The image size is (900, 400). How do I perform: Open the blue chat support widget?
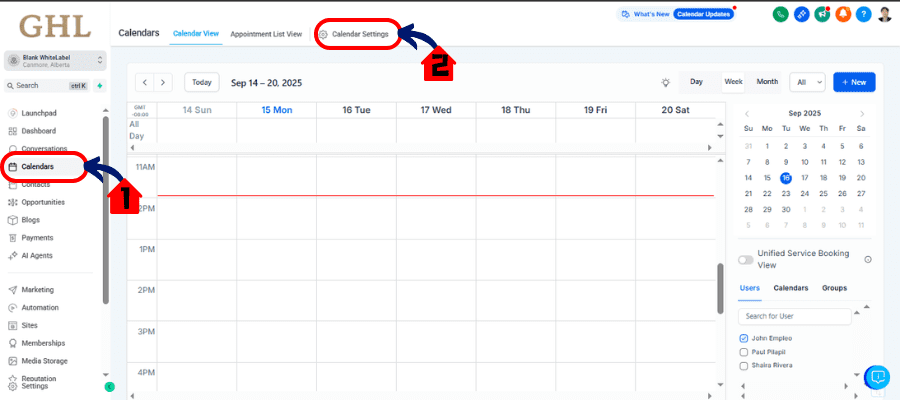click(876, 377)
